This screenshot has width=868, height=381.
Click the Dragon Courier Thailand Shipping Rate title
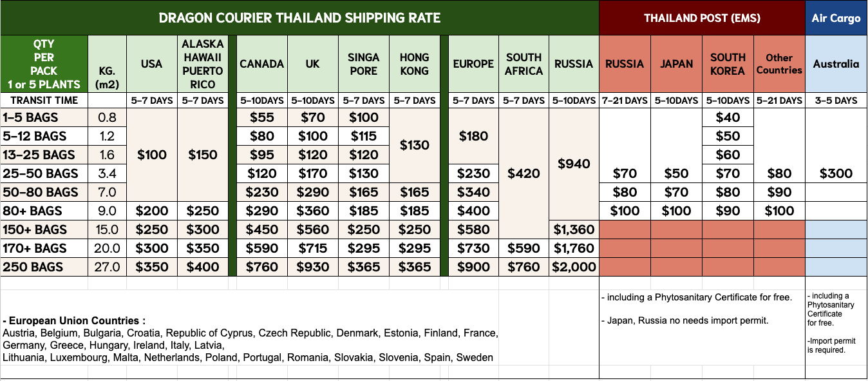[299, 17]
